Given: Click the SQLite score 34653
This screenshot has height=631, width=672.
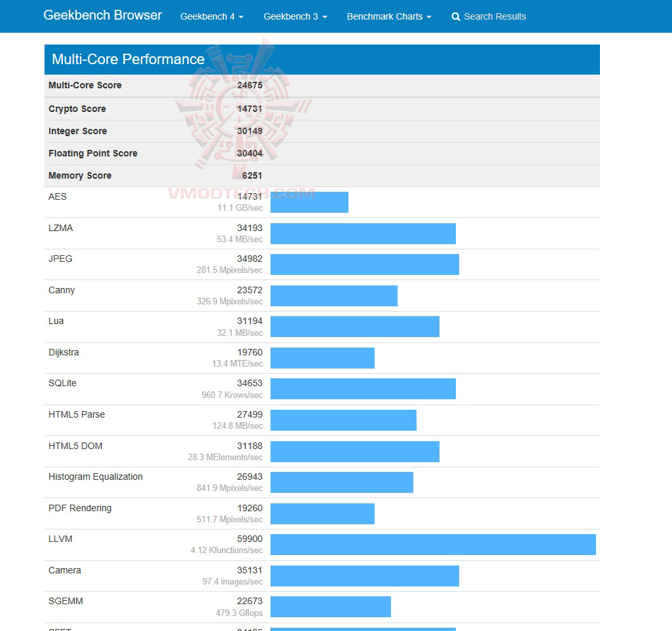Looking at the screenshot, I should pos(250,383).
